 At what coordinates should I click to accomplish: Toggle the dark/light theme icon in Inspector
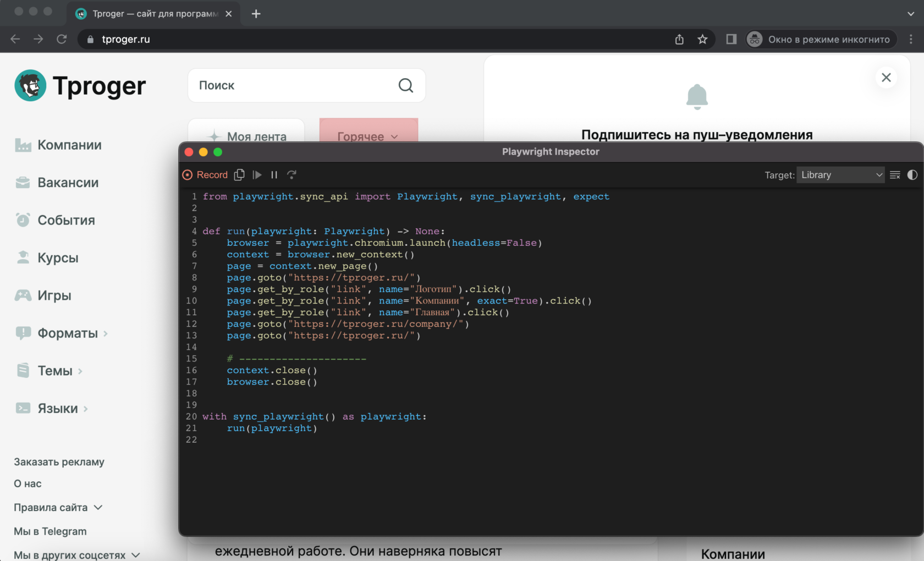point(912,175)
